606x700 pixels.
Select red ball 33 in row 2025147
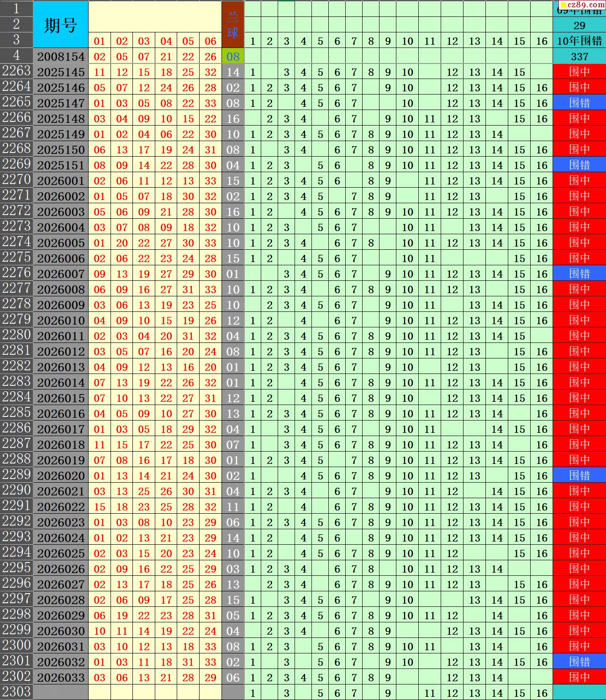211,103
